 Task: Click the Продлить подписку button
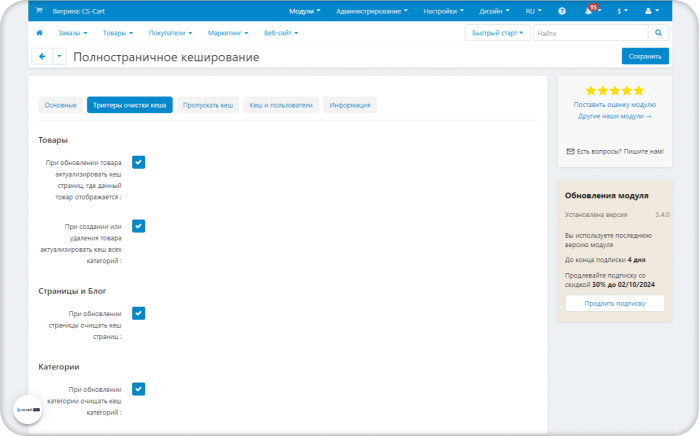pos(615,303)
